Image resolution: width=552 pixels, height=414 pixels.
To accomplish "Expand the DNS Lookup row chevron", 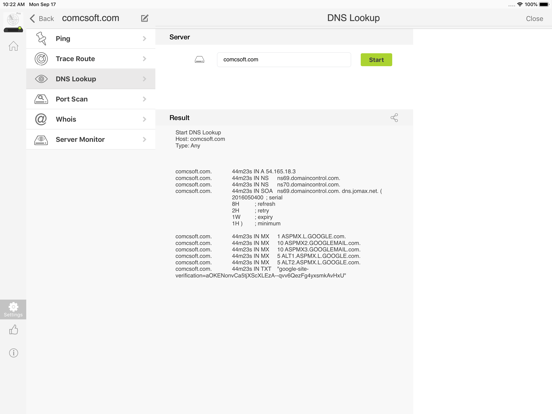I will coord(144,79).
